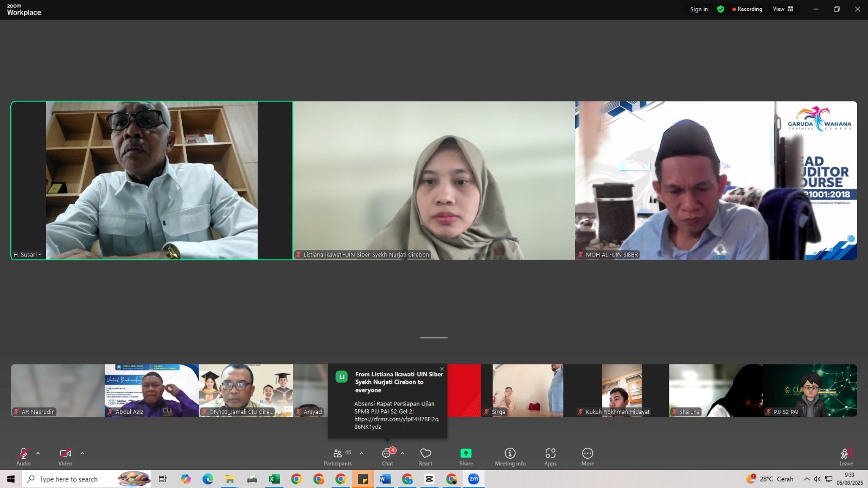This screenshot has width=868, height=488.
Task: Open Meeting info details
Action: point(510,457)
